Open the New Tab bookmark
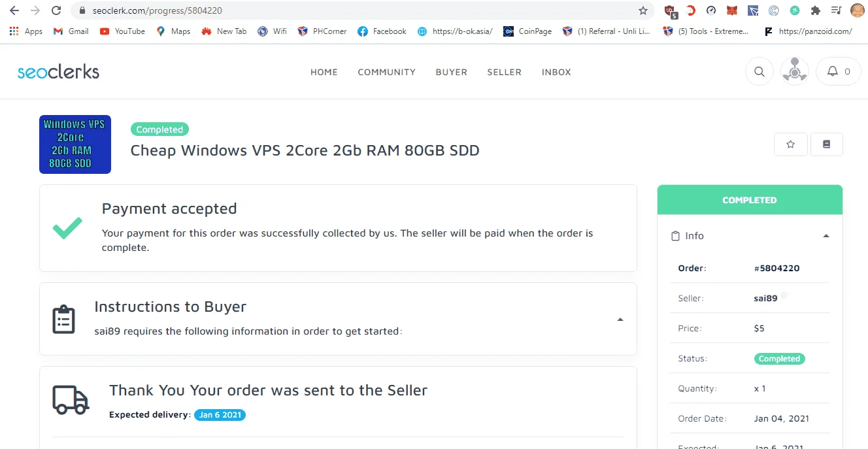Viewport: 868px width, 449px height. pos(224,31)
